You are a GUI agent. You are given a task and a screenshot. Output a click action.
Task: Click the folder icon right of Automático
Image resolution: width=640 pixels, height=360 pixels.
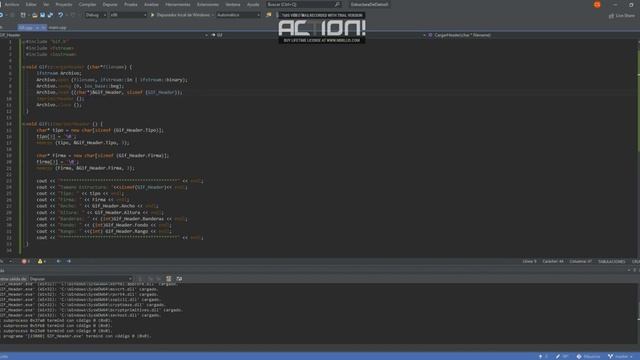269,15
